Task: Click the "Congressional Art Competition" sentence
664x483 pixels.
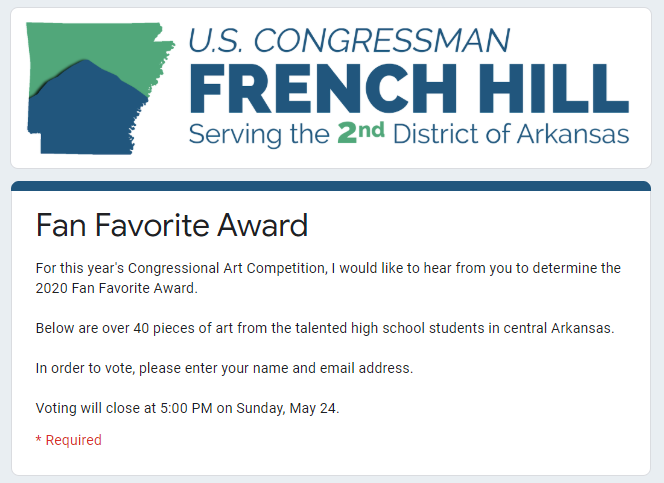Action: (328, 268)
